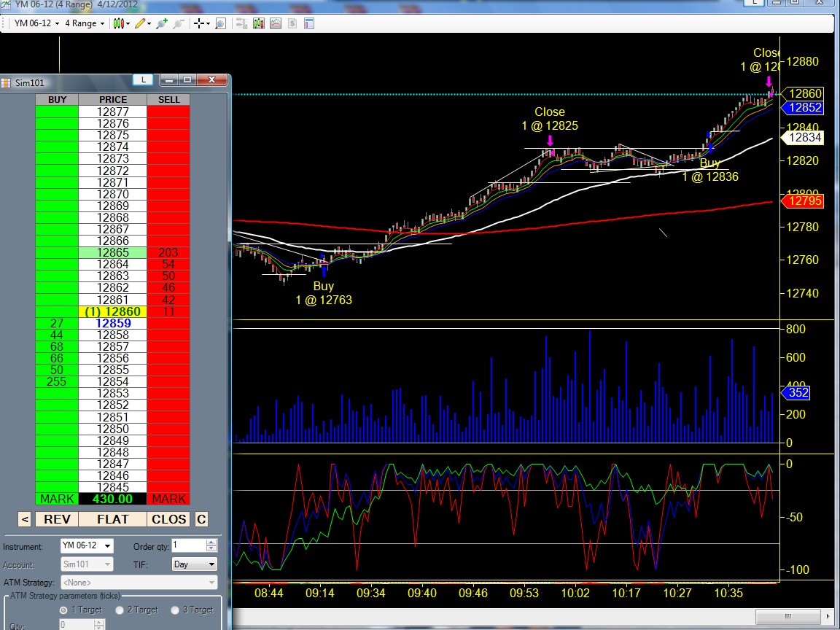Open the chart properties panel icon

(x=309, y=23)
